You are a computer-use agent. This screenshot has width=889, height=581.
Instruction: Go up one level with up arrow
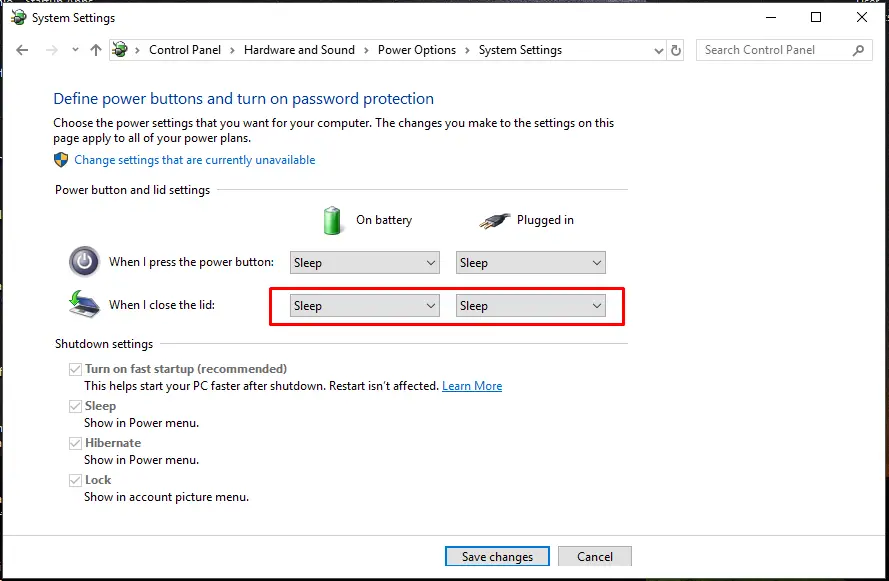[96, 50]
